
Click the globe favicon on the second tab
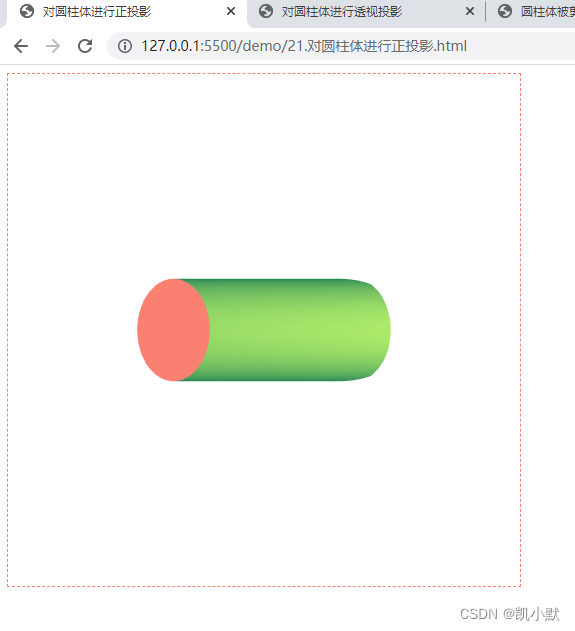click(x=266, y=11)
